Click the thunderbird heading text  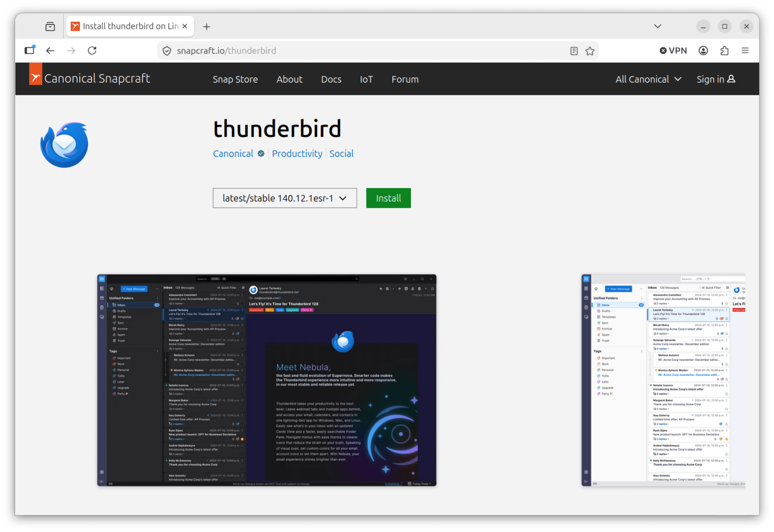(277, 129)
